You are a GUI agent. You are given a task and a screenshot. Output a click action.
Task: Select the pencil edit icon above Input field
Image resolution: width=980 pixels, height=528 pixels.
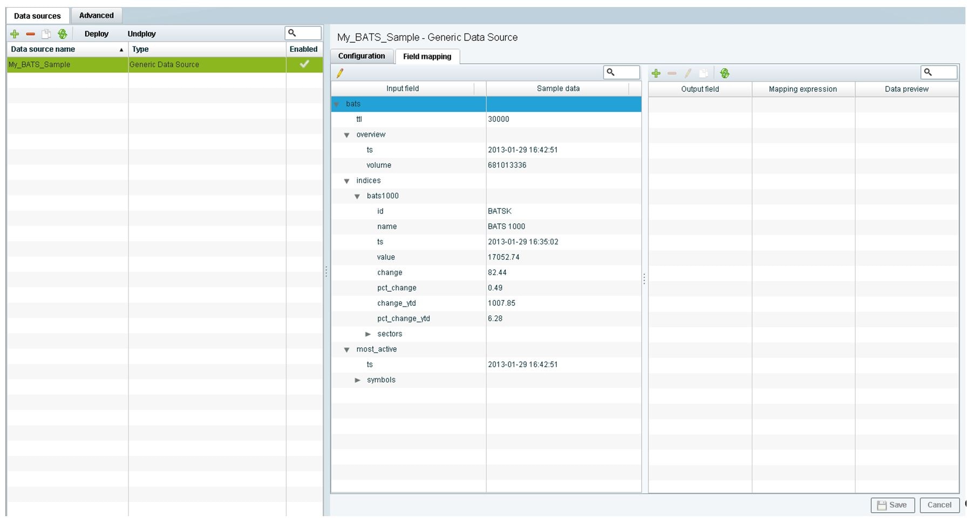pyautogui.click(x=341, y=73)
